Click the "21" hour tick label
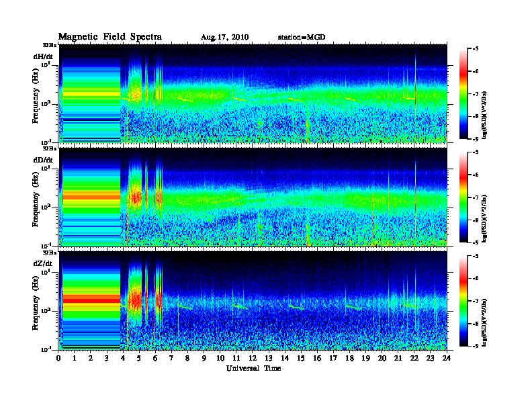Screen dimensions: 532x411 (398, 359)
